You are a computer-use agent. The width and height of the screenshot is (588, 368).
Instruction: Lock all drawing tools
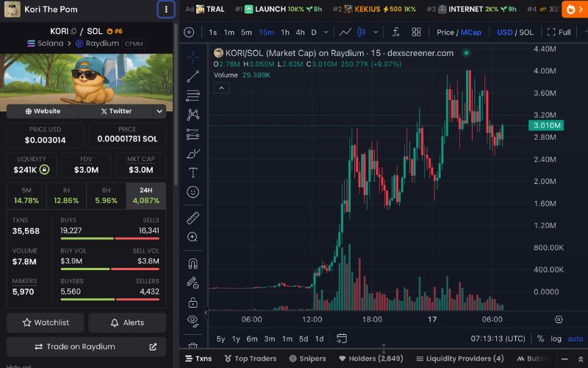pos(193,302)
